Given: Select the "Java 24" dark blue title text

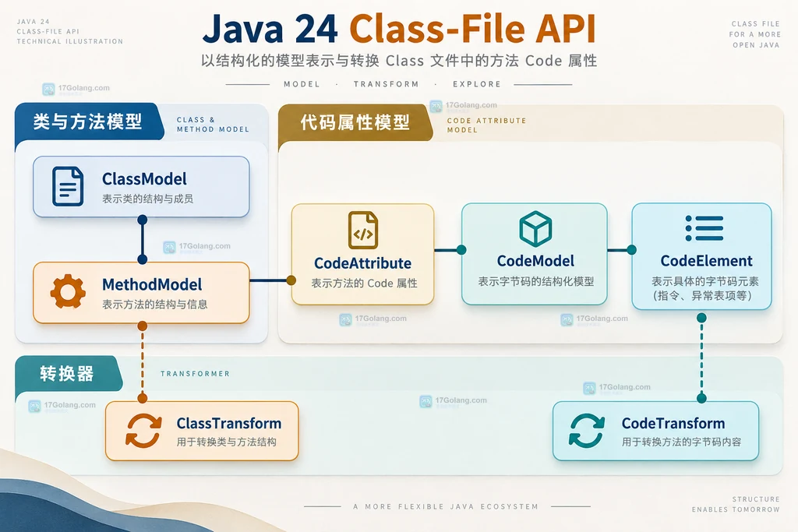Looking at the screenshot, I should click(x=270, y=29).
